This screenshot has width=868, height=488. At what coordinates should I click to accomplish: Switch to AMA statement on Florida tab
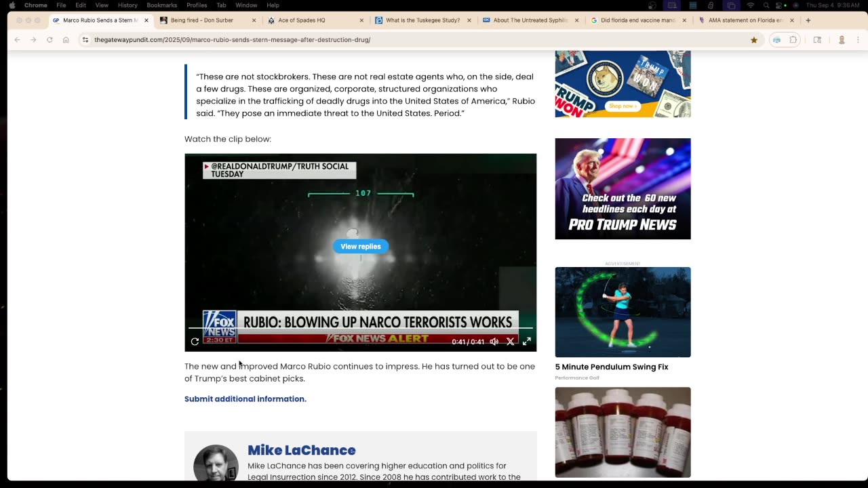[x=745, y=20]
